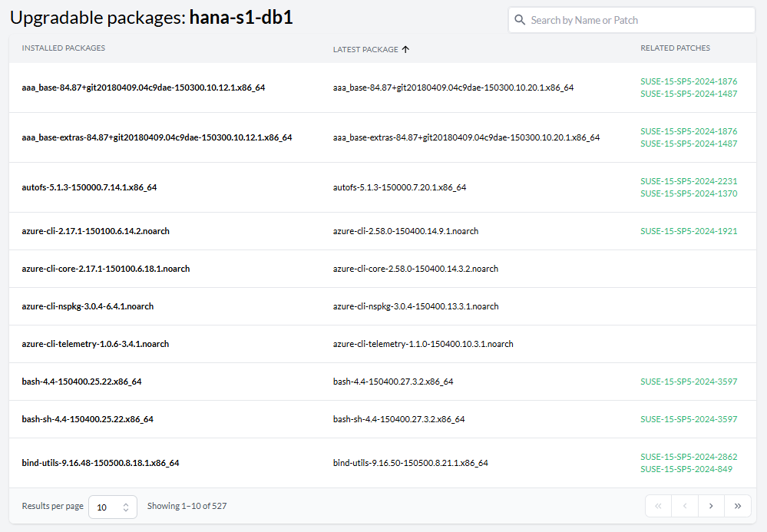Jump to the last results page
This screenshot has width=767, height=532.
737,506
